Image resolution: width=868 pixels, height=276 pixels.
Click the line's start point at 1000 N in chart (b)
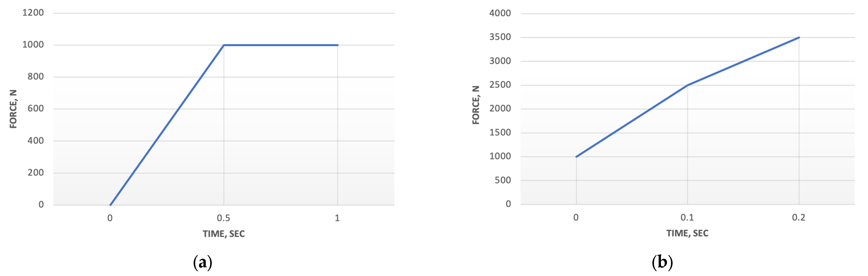(576, 157)
